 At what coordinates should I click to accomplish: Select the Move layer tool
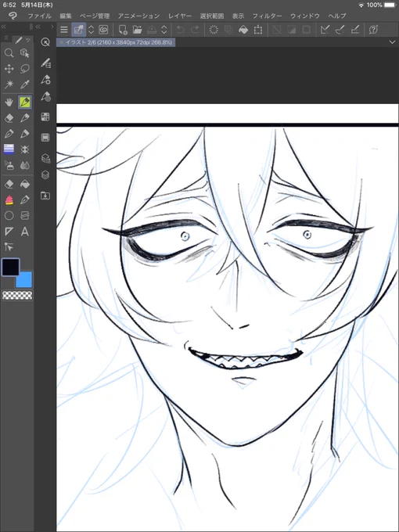click(9, 69)
